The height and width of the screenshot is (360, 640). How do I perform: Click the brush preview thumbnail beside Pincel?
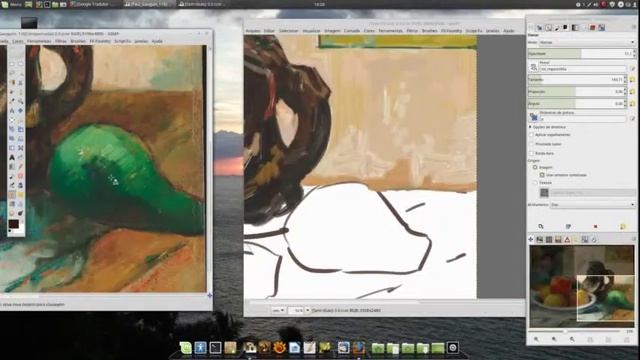coord(533,67)
